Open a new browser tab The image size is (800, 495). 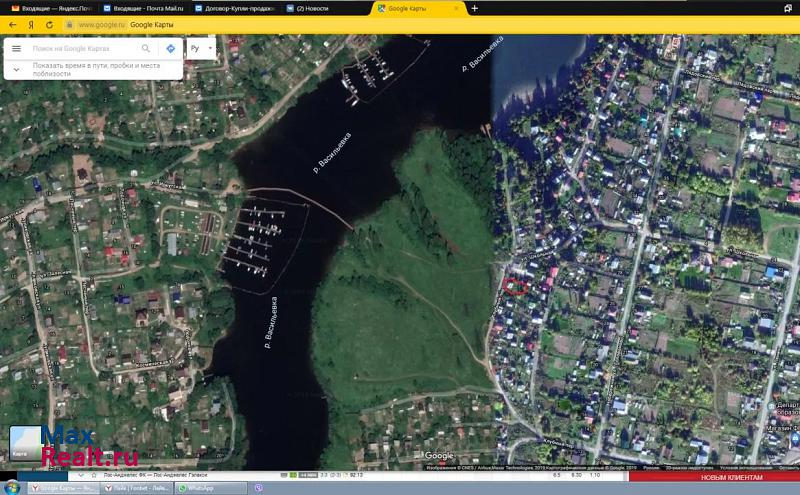pyautogui.click(x=474, y=8)
